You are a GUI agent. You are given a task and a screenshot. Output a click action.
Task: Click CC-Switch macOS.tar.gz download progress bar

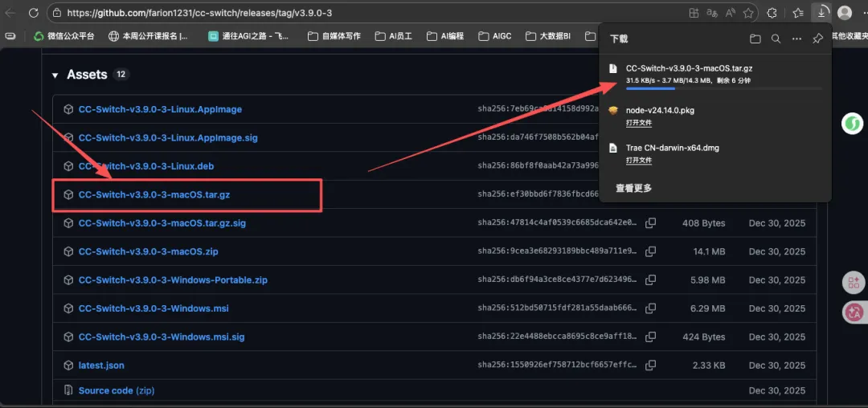723,88
